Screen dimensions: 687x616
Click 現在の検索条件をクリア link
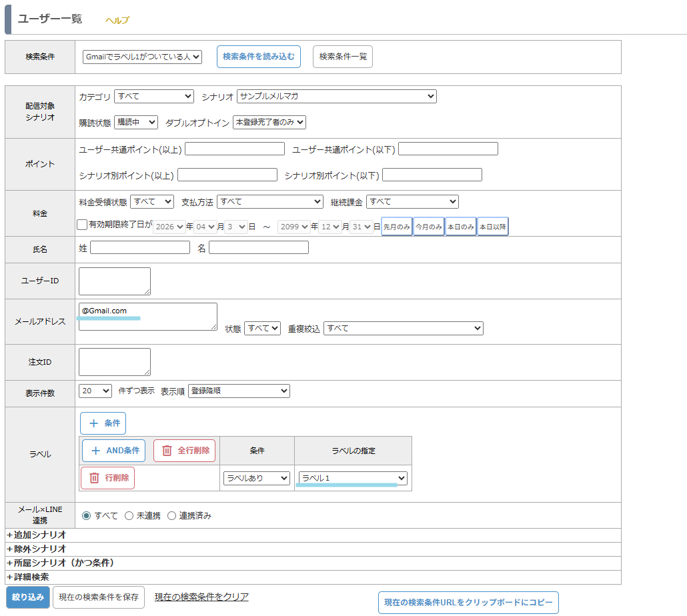(201, 597)
